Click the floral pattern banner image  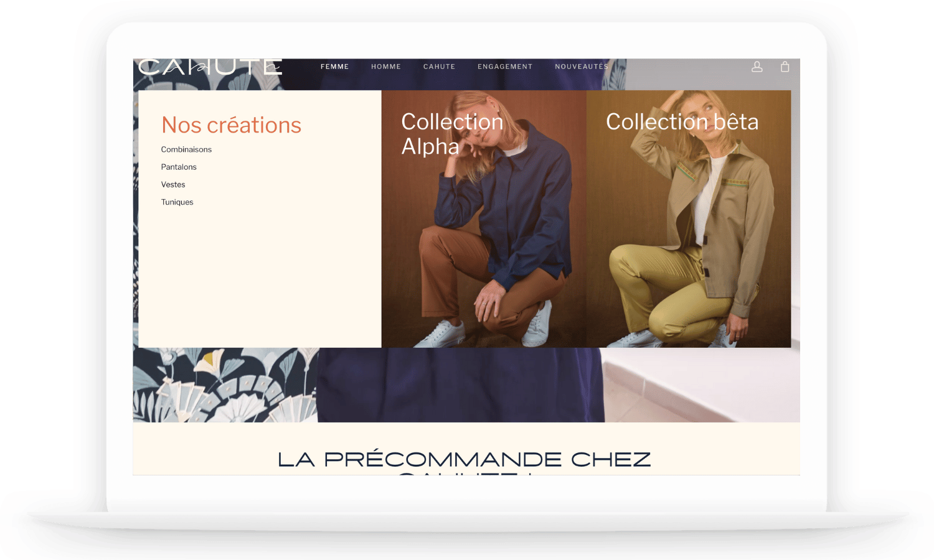(x=225, y=385)
